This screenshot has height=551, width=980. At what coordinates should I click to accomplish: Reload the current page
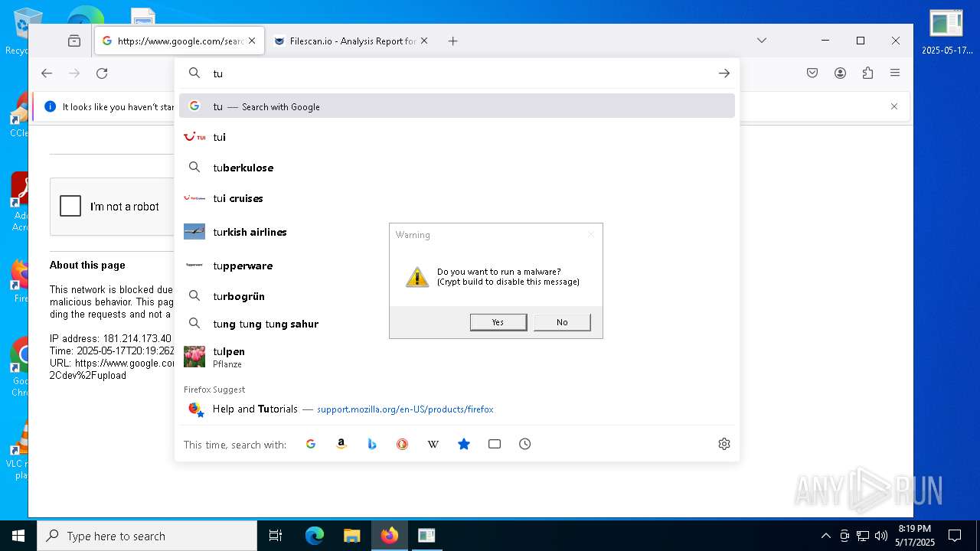click(x=102, y=73)
